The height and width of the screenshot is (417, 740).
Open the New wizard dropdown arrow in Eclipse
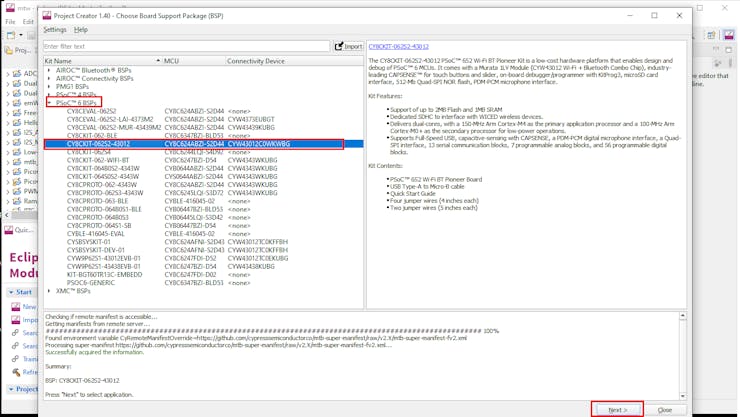point(21,35)
